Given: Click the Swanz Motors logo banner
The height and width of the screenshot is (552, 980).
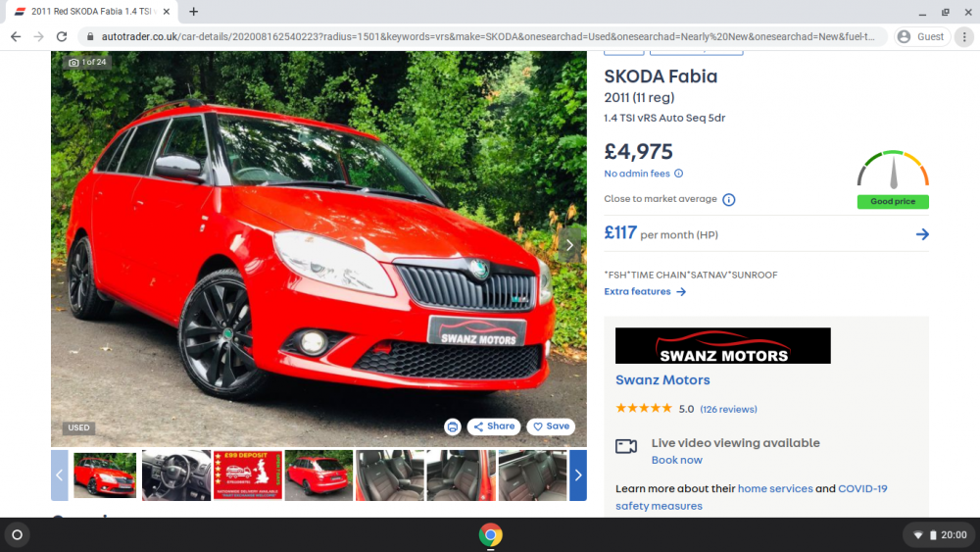Looking at the screenshot, I should tap(723, 346).
